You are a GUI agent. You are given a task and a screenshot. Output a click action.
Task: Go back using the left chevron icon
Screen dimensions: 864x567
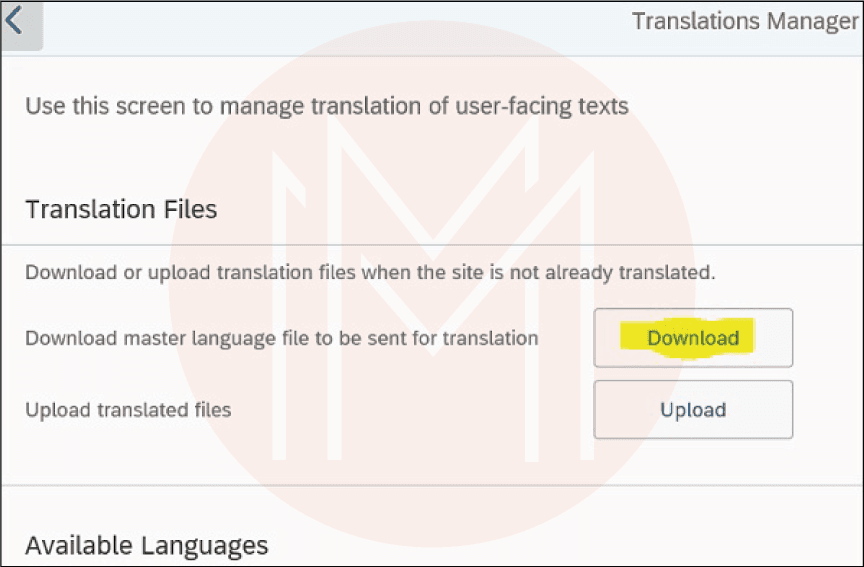(15, 22)
